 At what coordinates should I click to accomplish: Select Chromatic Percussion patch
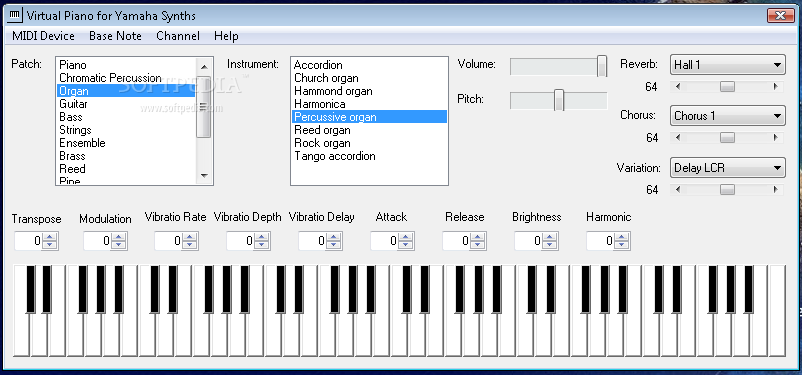[126, 78]
